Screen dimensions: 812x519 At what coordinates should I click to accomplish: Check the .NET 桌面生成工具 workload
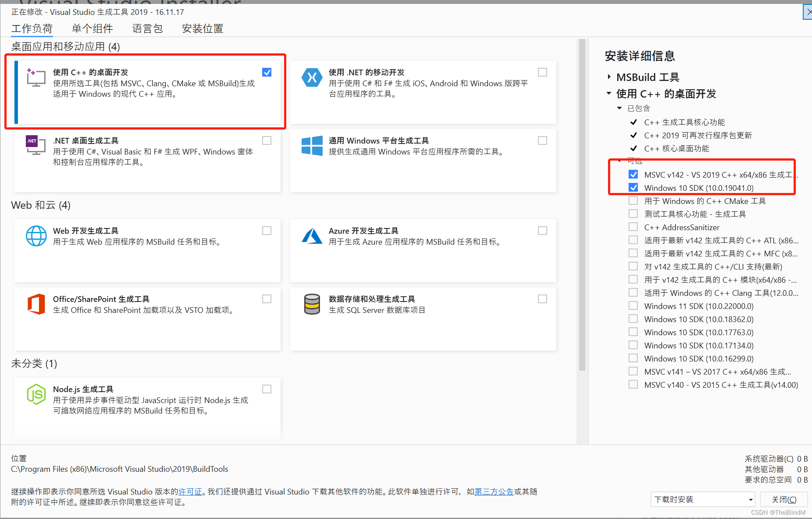coord(267,140)
